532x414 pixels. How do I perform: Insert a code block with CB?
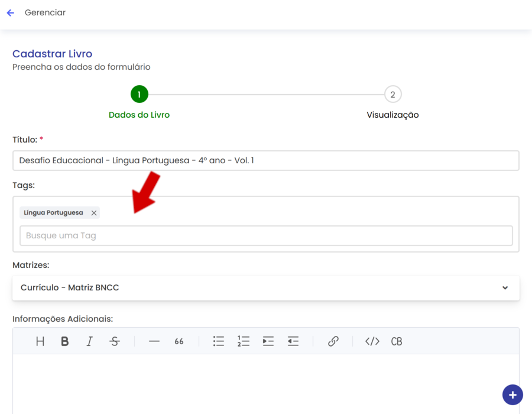point(397,341)
